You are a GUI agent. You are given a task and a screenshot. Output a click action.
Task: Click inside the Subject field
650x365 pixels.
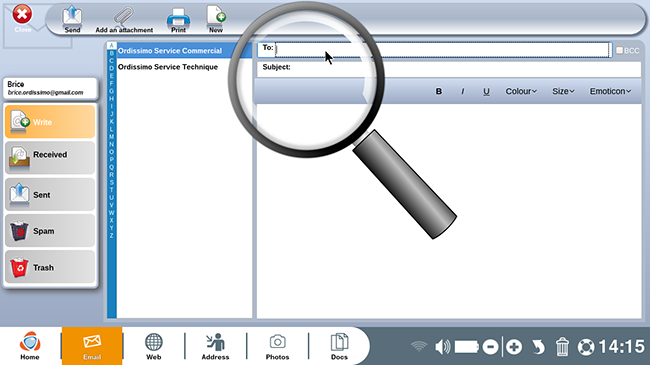(x=449, y=69)
